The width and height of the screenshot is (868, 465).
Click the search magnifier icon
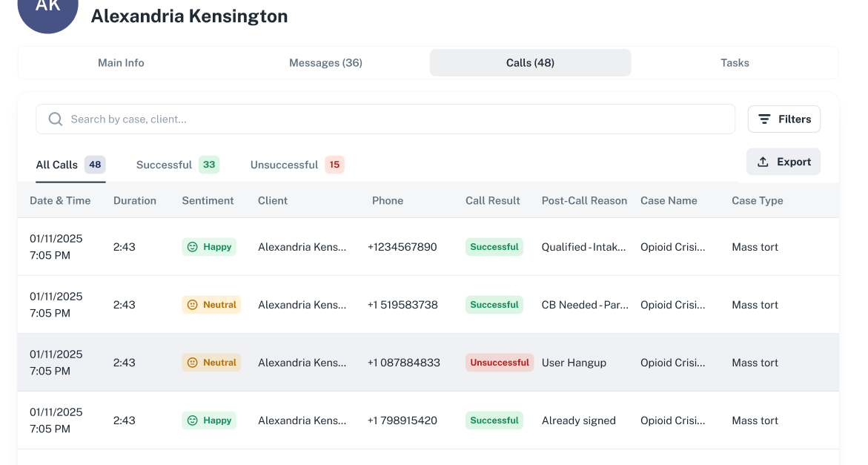coord(55,119)
